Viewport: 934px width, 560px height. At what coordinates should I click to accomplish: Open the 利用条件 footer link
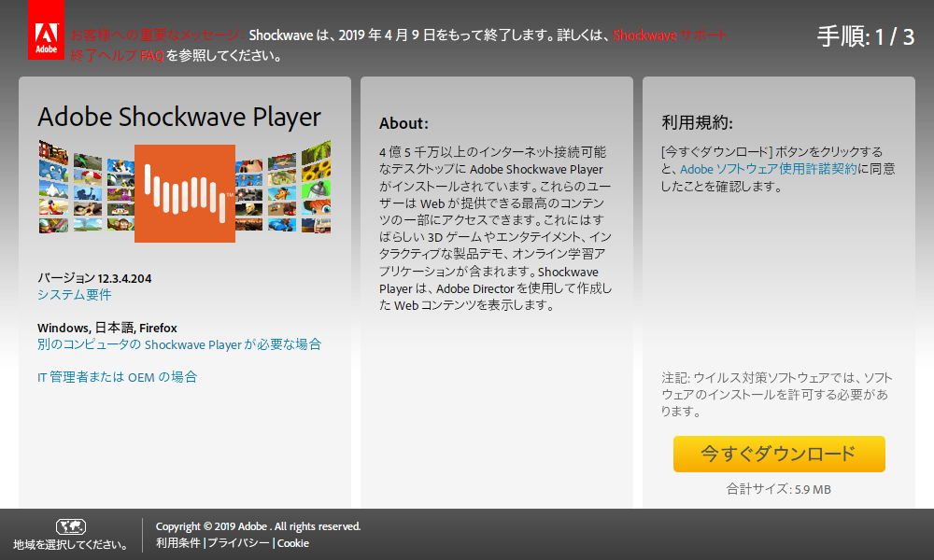[178, 543]
